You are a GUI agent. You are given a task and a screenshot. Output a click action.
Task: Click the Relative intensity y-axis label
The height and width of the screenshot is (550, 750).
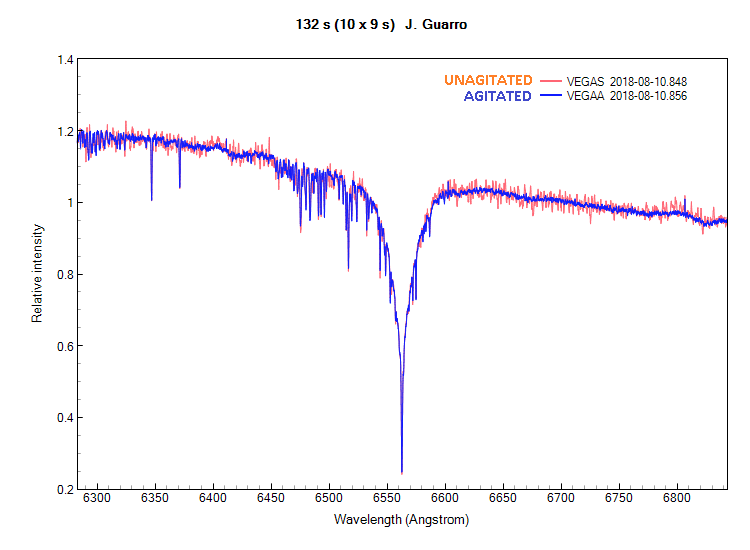tap(37, 274)
